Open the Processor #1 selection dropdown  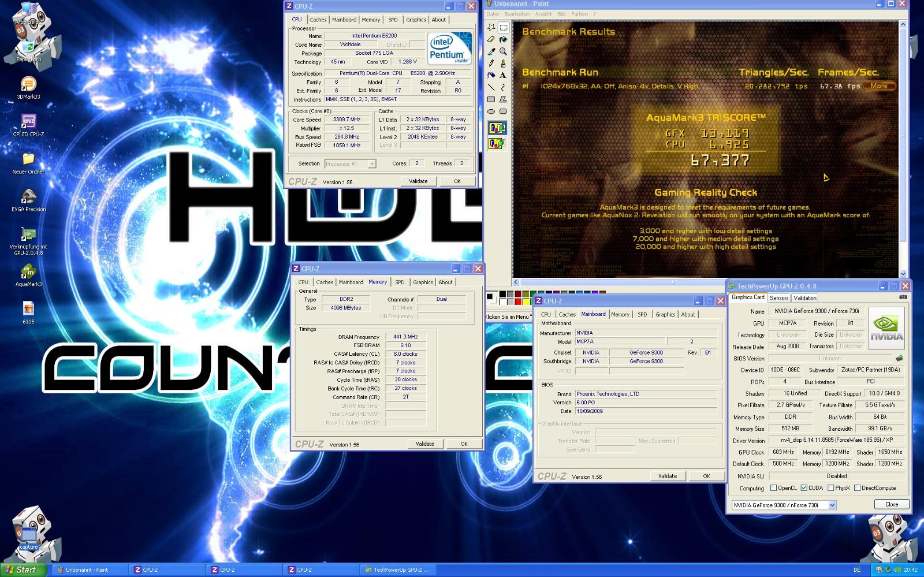tap(372, 164)
